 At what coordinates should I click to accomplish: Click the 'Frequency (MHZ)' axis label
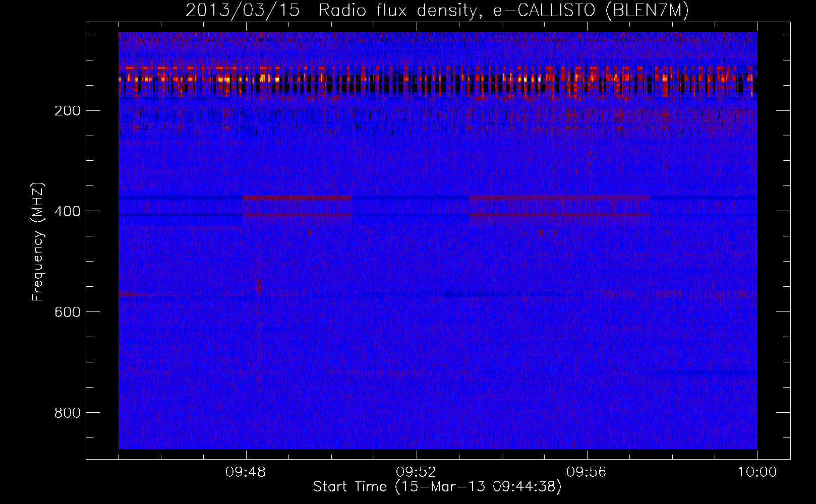38,242
